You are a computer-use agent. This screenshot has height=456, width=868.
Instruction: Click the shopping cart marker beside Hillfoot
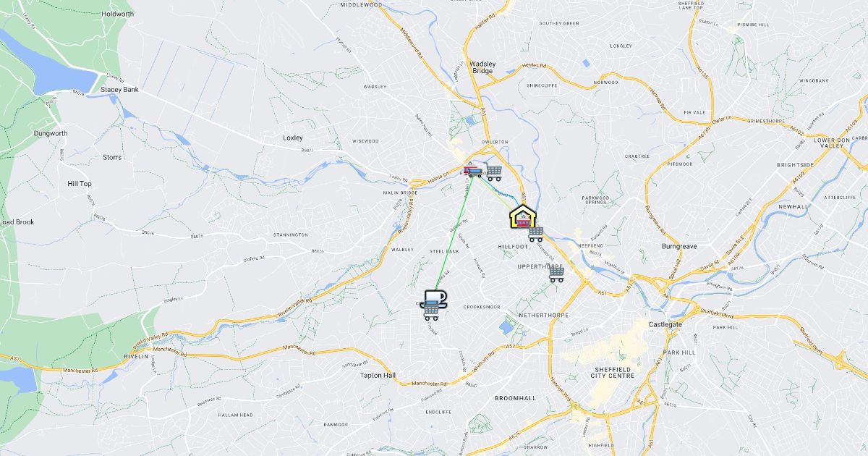(x=536, y=234)
